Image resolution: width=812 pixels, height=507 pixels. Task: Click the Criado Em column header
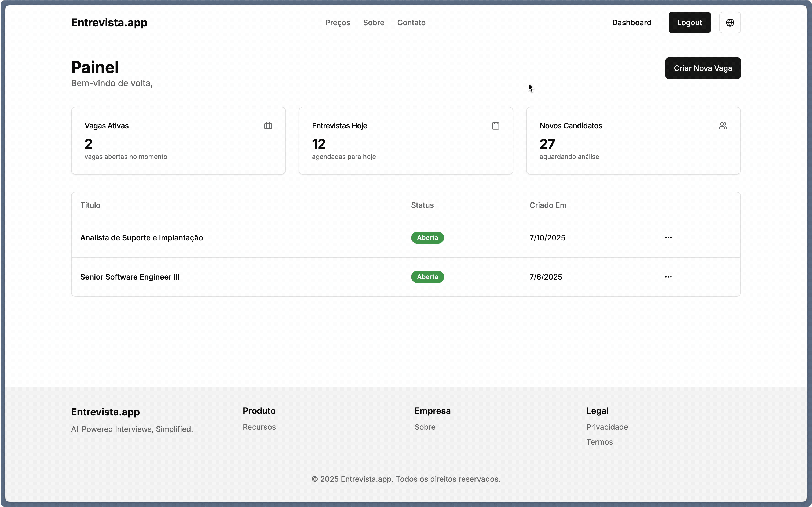(548, 205)
